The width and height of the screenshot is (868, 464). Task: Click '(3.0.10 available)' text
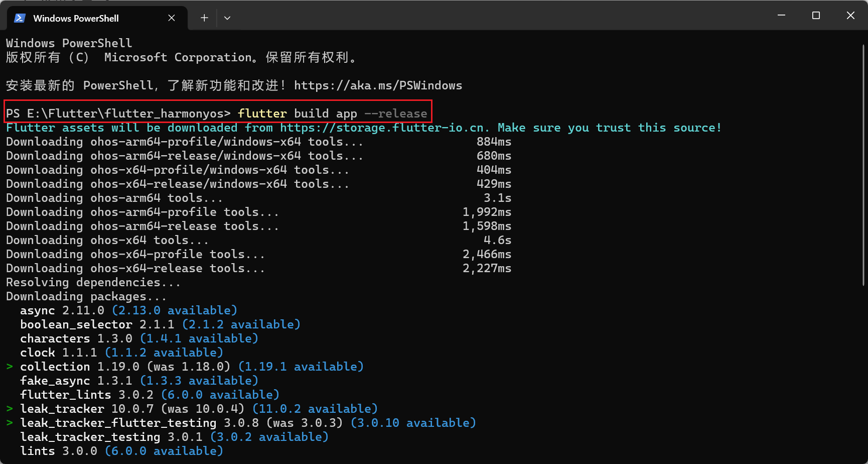tap(413, 423)
